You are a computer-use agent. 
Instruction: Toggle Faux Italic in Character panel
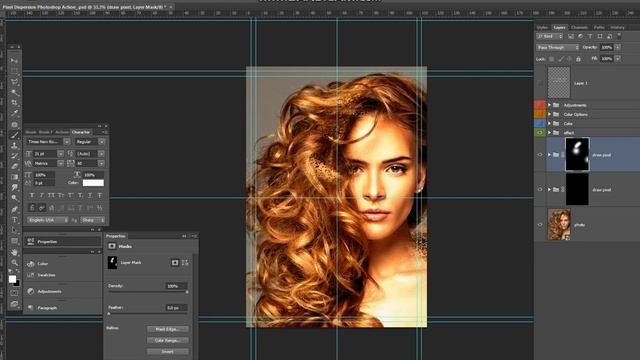(41, 196)
